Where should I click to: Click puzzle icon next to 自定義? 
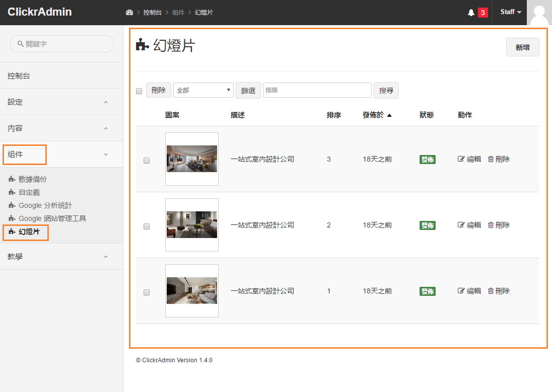[x=12, y=192]
